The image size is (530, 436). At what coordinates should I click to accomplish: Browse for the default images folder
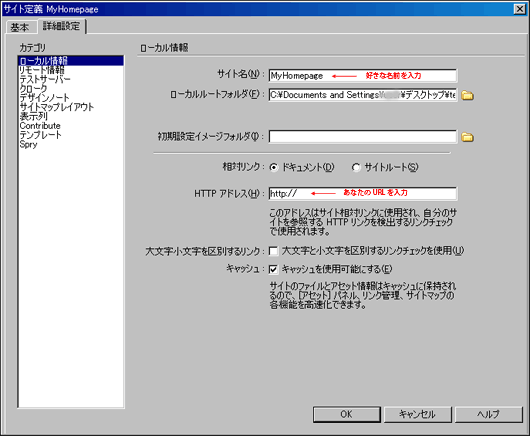pyautogui.click(x=467, y=137)
